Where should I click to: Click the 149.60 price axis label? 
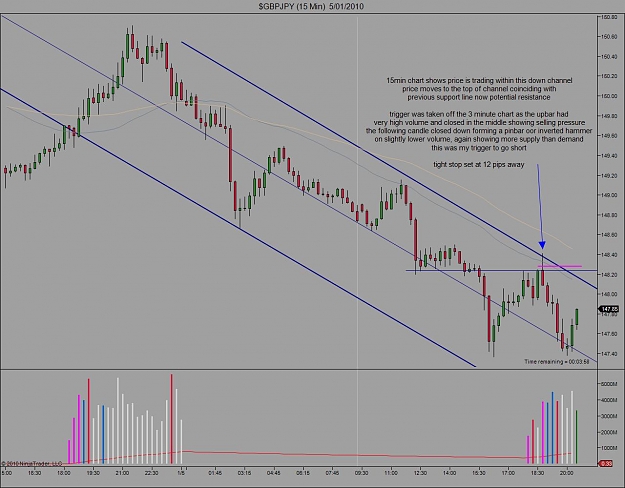[x=609, y=136]
